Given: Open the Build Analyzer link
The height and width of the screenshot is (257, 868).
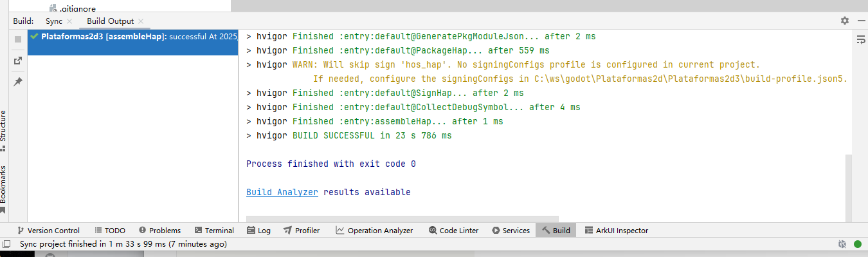Looking at the screenshot, I should pos(282,192).
